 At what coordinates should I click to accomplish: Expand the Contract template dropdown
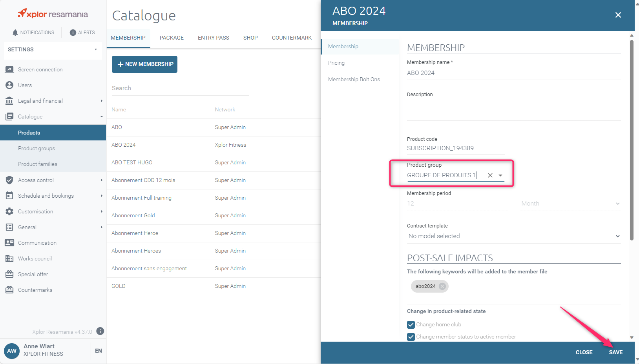coord(617,236)
